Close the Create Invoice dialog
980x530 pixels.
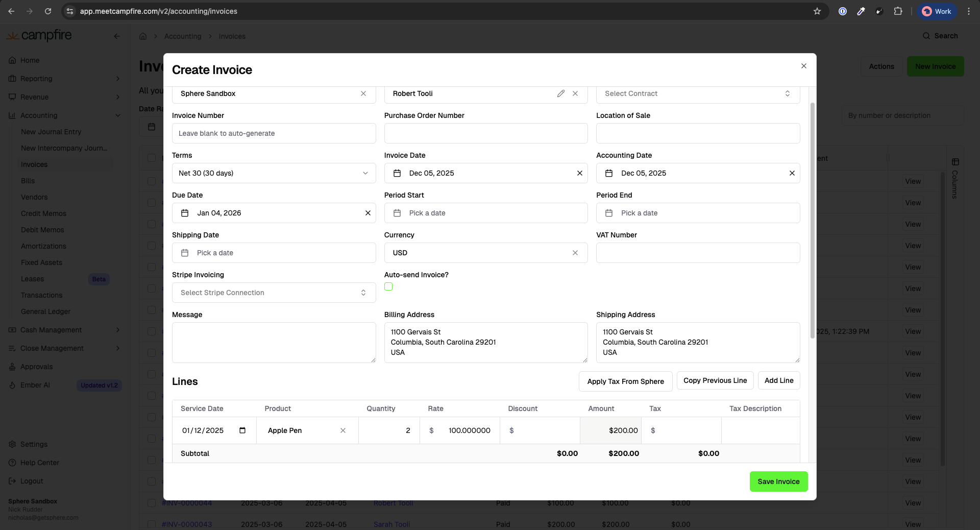tap(804, 66)
